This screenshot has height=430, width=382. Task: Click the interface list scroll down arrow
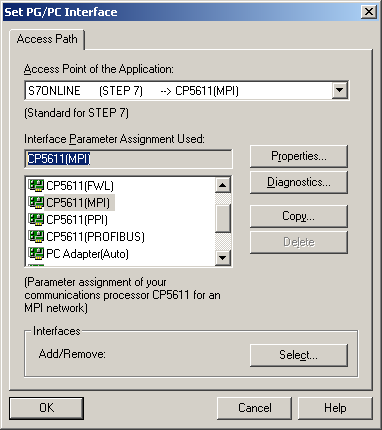click(x=223, y=257)
